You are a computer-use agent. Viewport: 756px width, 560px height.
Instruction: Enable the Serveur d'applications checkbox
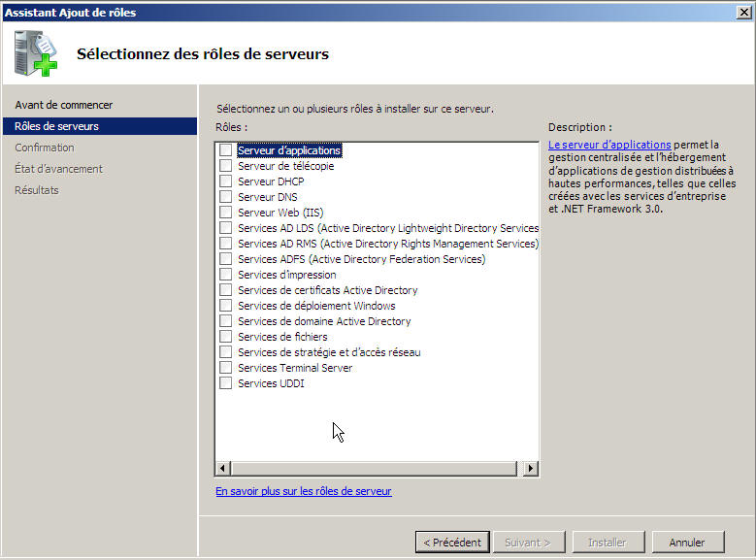pyautogui.click(x=226, y=150)
